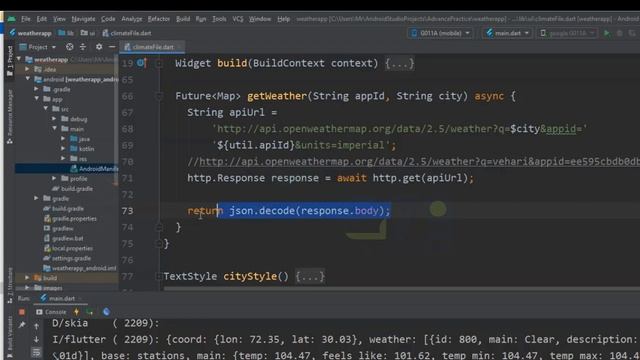The width and height of the screenshot is (640, 360).
Task: Open Dart DevTools blue icon
Action: tap(106, 312)
